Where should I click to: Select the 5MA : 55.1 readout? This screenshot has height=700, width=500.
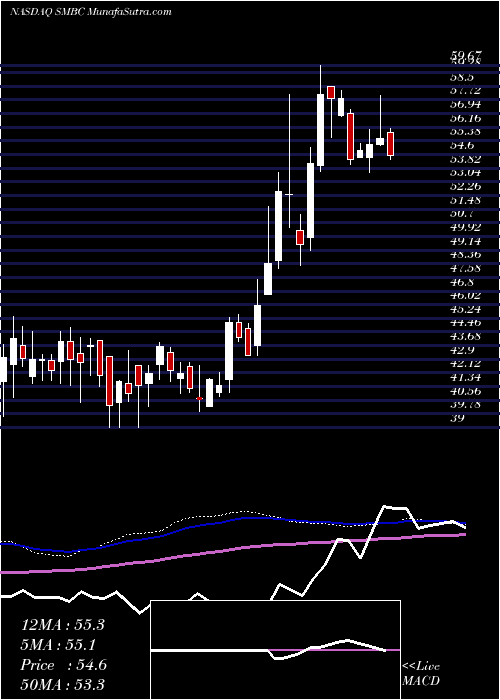coord(59,645)
